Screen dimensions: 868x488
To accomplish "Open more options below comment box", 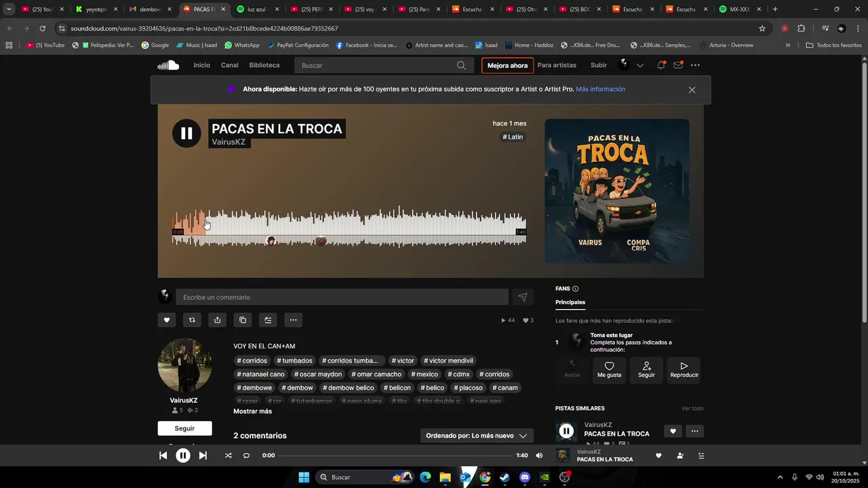I will tap(293, 320).
